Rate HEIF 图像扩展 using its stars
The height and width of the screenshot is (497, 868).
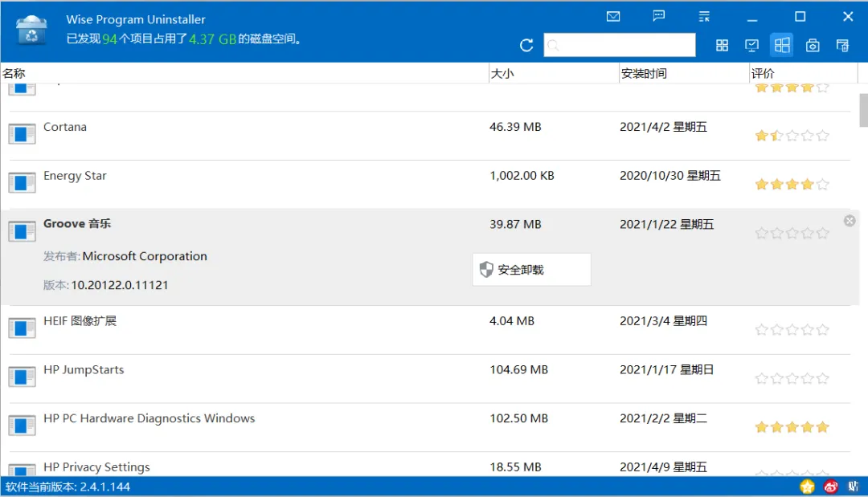[792, 330]
